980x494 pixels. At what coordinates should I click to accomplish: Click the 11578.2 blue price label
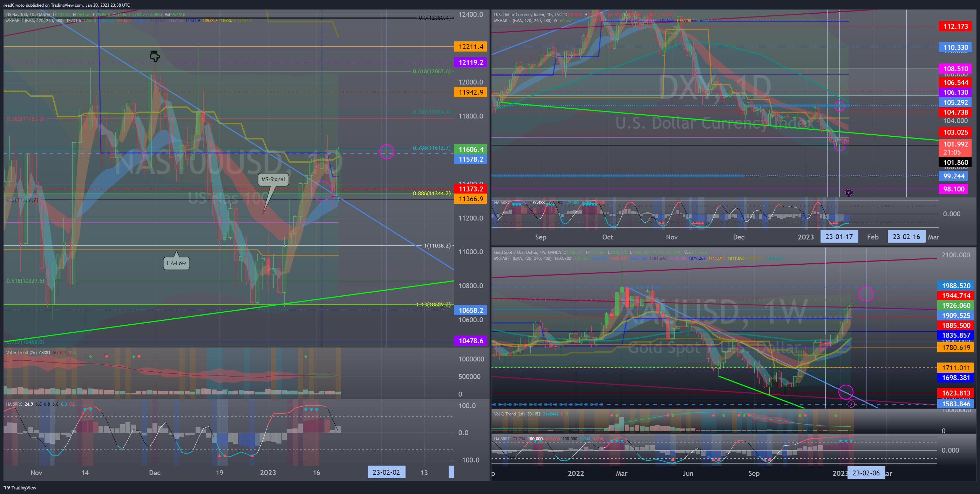tap(470, 159)
